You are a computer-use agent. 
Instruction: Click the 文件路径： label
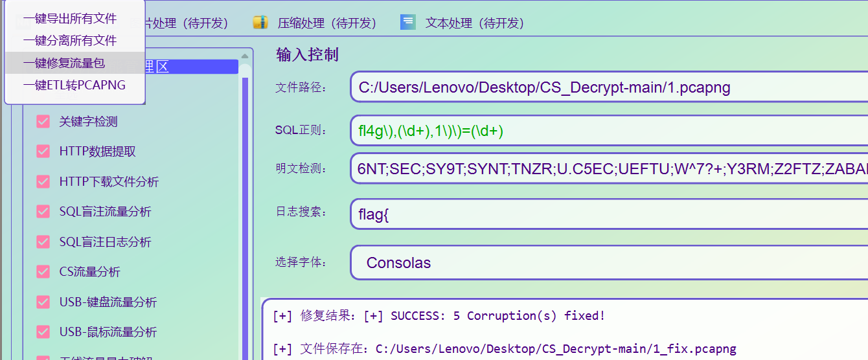pos(301,87)
